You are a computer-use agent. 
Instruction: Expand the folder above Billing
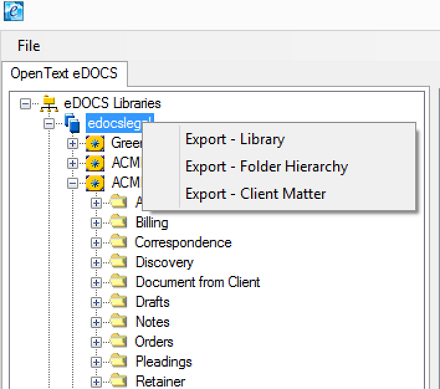point(96,203)
